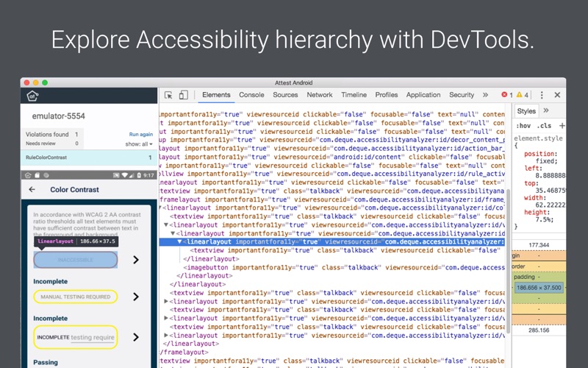Switch to the Console tab
This screenshot has height=368, width=588.
(x=251, y=95)
